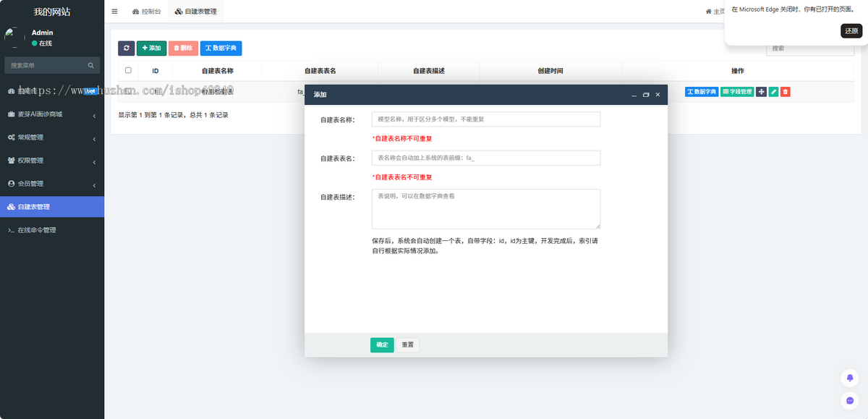Click the 操作 column header
This screenshot has height=419, width=868.
pos(738,71)
